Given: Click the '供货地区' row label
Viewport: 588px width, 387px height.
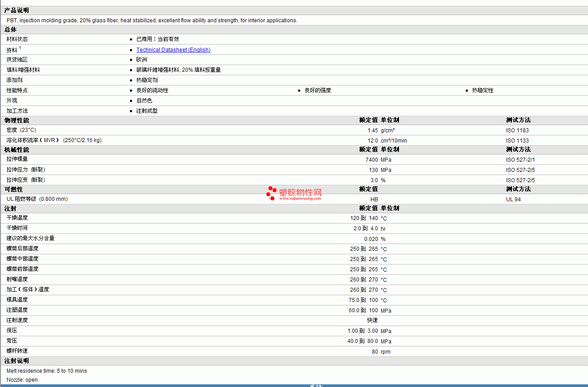Looking at the screenshot, I should pyautogui.click(x=17, y=60).
